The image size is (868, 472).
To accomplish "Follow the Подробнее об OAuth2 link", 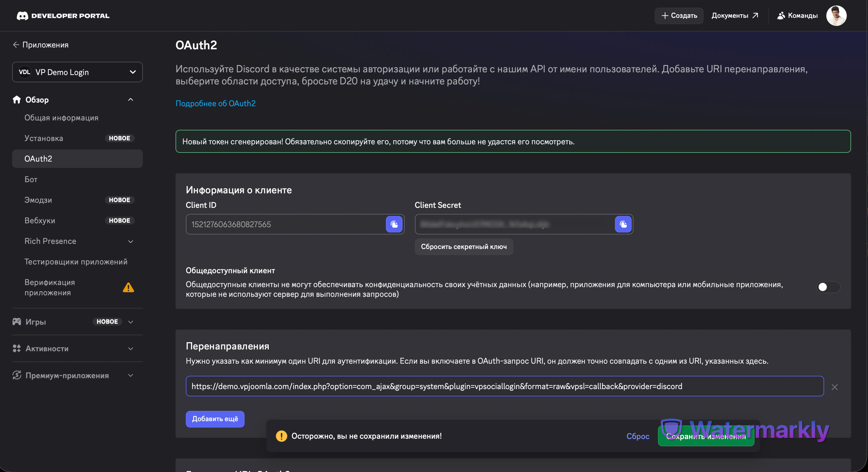I will tap(216, 103).
